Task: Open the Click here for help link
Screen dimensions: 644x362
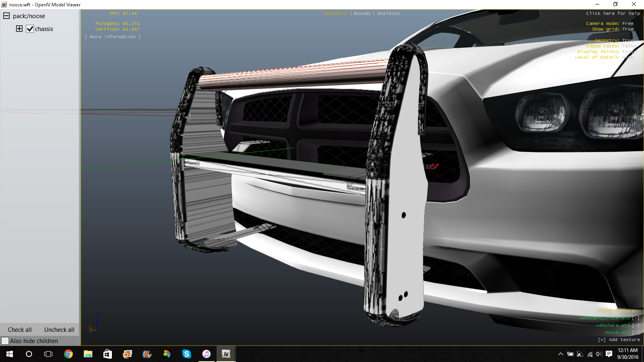Action: [613, 13]
